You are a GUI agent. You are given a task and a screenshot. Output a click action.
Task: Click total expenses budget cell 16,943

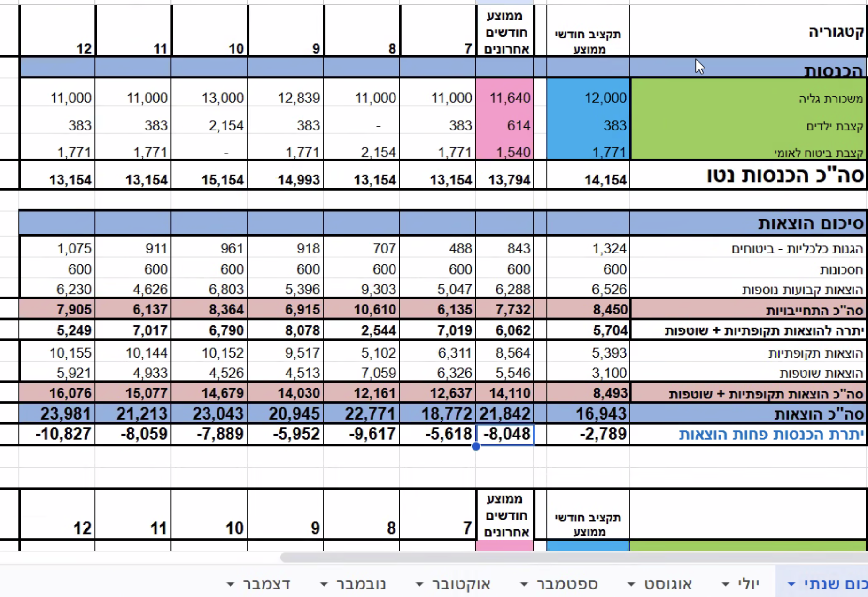[588, 413]
